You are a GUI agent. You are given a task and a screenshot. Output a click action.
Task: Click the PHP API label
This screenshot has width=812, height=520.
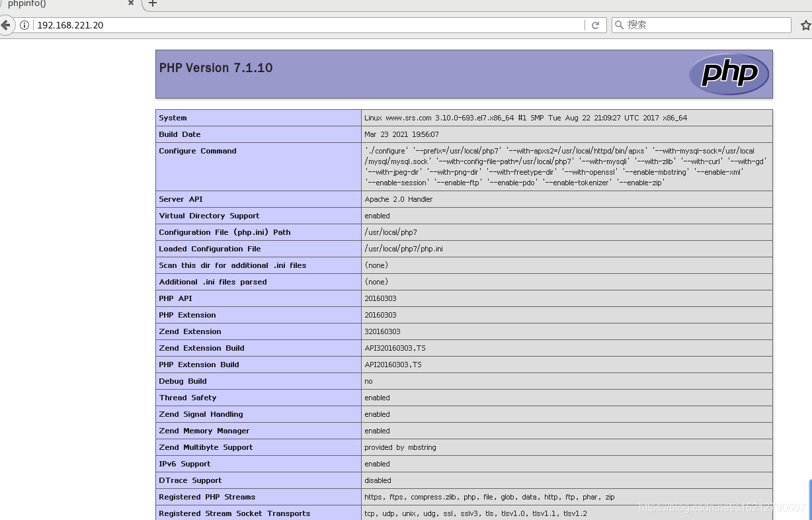pos(175,298)
